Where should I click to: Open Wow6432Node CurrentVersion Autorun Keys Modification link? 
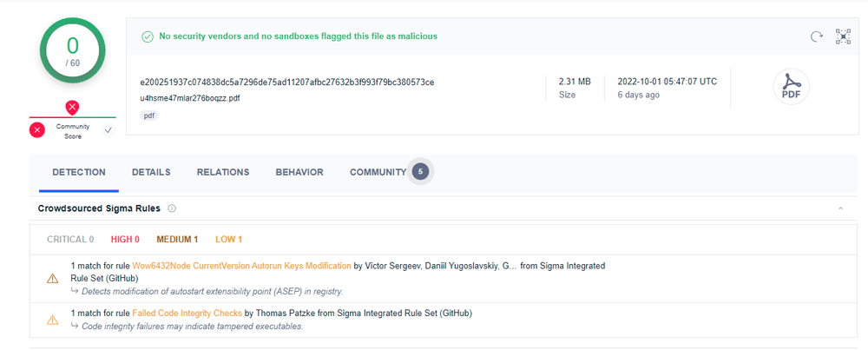tap(241, 266)
